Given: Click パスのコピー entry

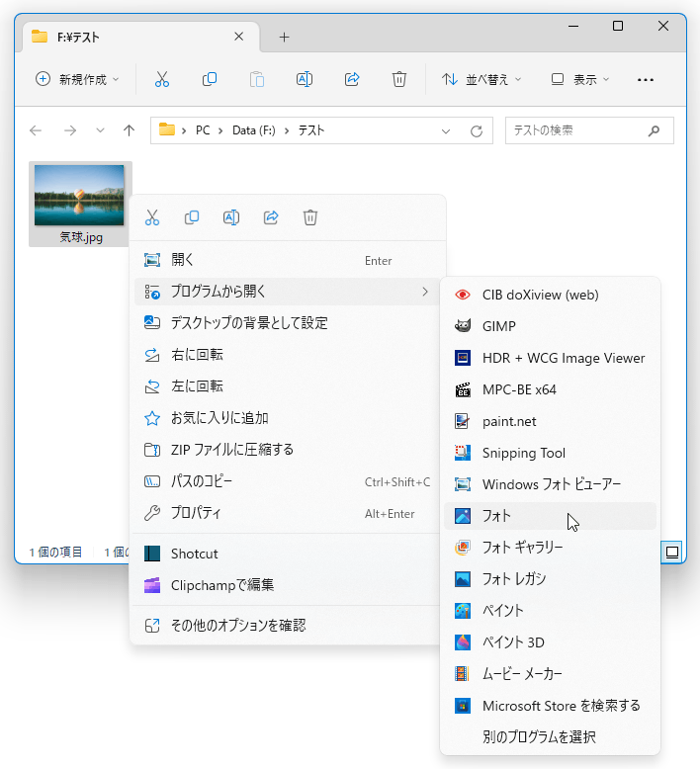Looking at the screenshot, I should click(x=288, y=481).
